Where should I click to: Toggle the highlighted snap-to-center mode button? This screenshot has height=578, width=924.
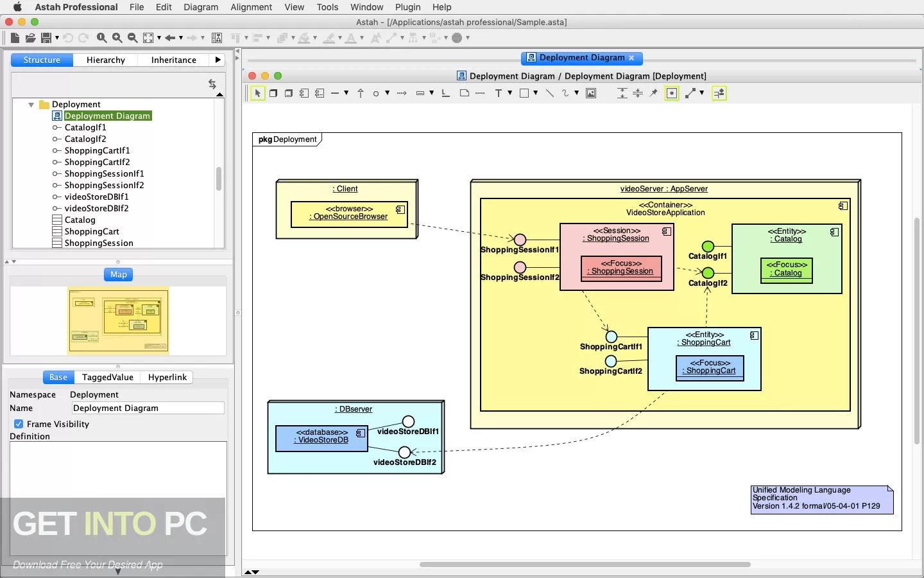(x=672, y=93)
